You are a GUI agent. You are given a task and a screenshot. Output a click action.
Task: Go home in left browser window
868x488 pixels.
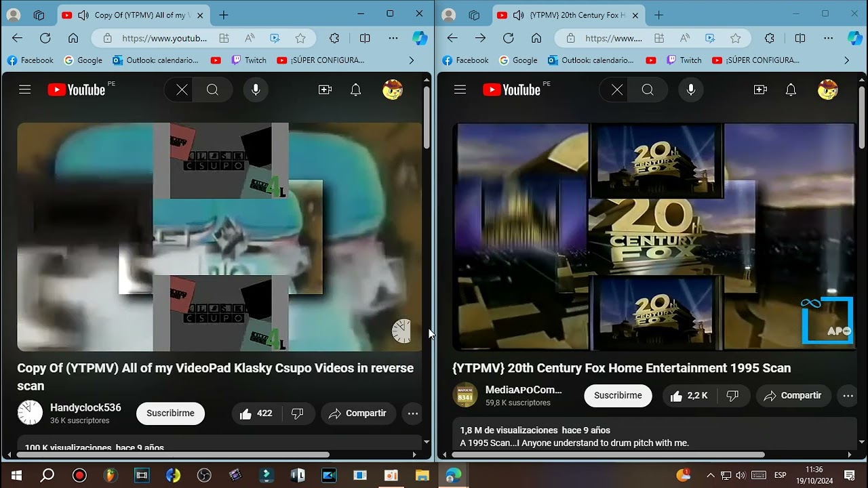pos(73,39)
